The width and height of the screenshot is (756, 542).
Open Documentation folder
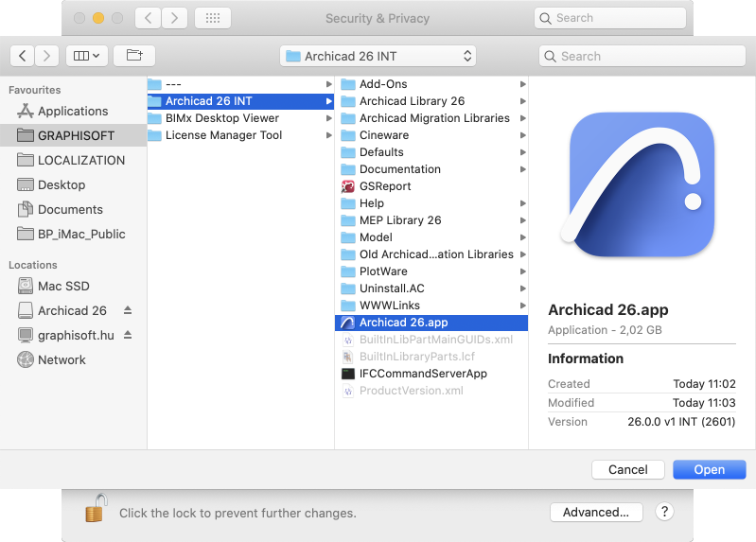pos(431,169)
